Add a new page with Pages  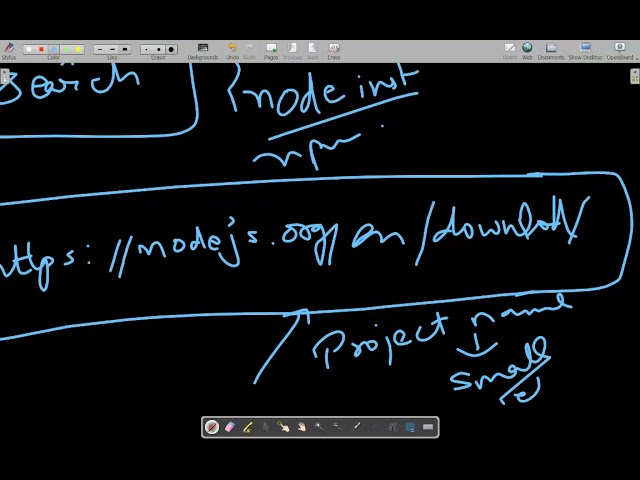point(271,51)
